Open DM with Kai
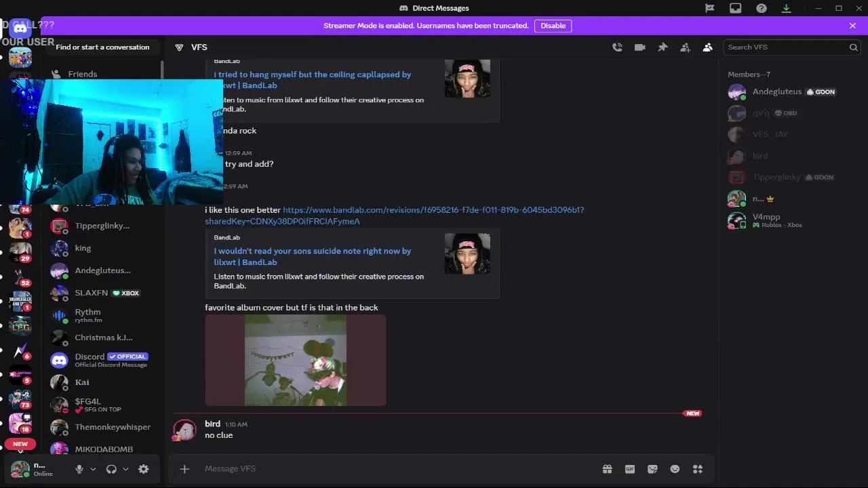Image resolution: width=868 pixels, height=488 pixels. click(x=103, y=382)
